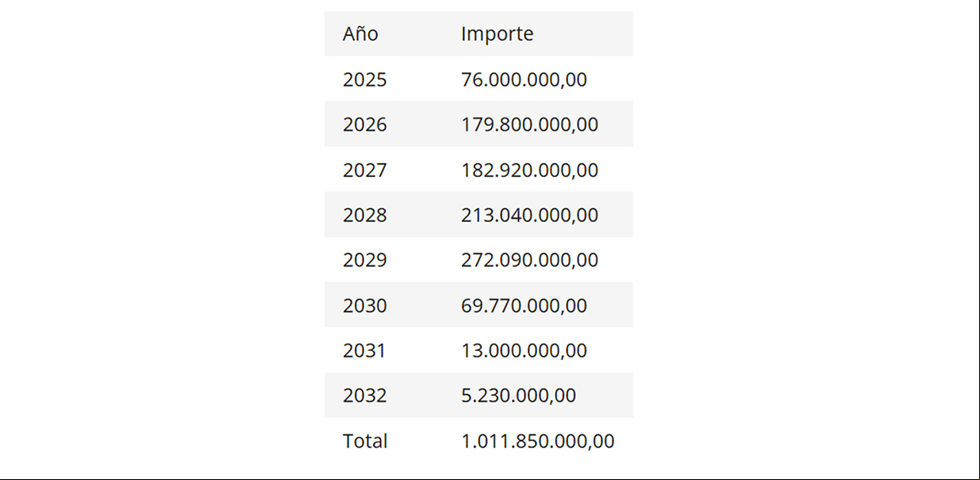Viewport: 980px width, 480px height.
Task: Select the 272.090.000,00 amount cell
Action: point(530,260)
